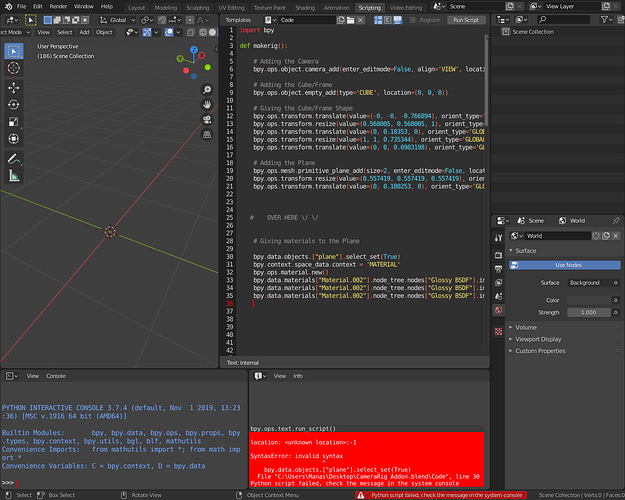
Task: Open text file folder icon in editor
Action: [350, 20]
